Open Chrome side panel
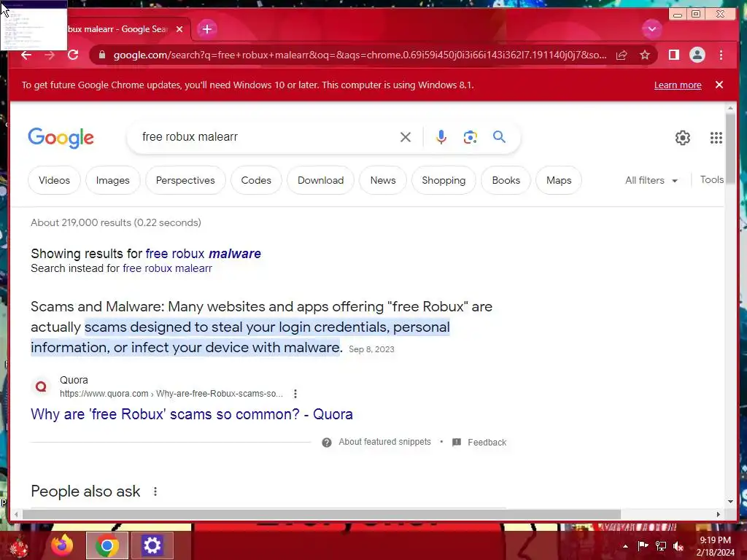This screenshot has height=560, width=747. [x=673, y=55]
